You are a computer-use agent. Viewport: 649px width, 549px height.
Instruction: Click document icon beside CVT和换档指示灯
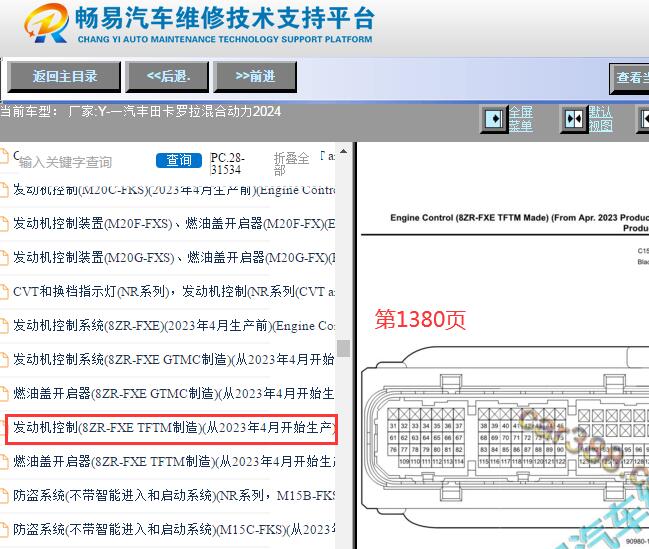click(4, 292)
